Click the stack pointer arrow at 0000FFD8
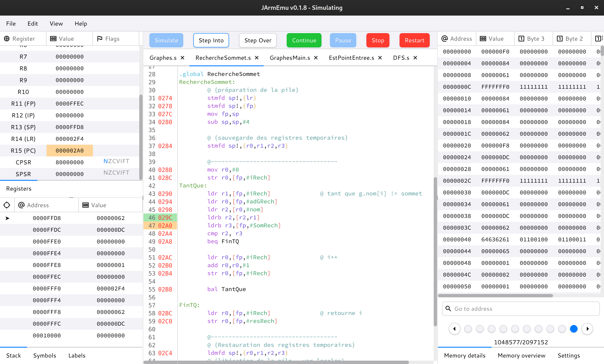Screen dimensions: 604x364 [7, 218]
